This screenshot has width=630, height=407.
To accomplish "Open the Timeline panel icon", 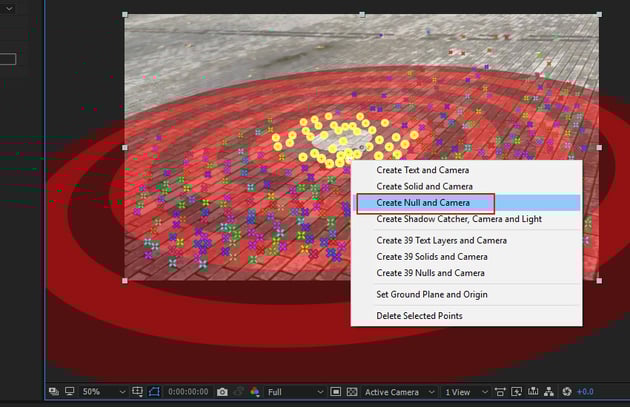I will pos(533,392).
